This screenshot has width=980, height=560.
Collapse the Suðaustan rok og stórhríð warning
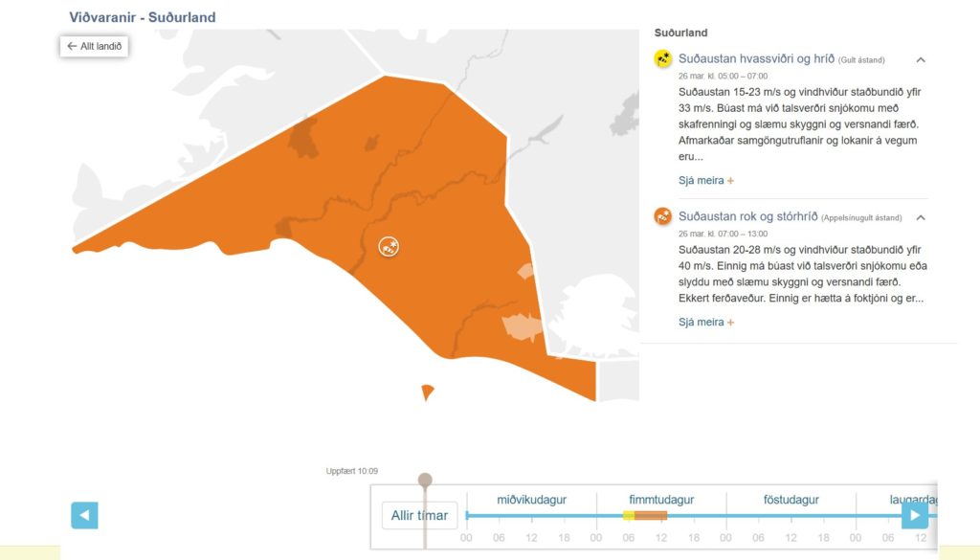click(x=921, y=217)
